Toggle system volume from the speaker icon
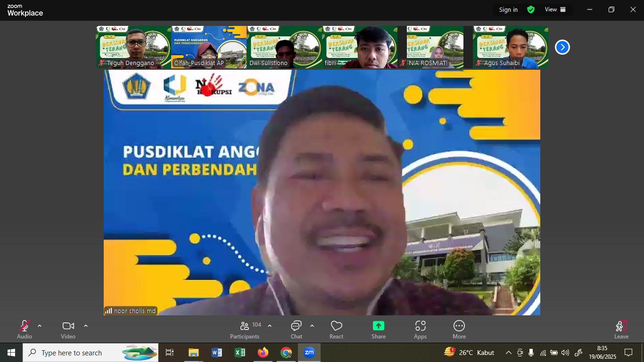 point(565,352)
